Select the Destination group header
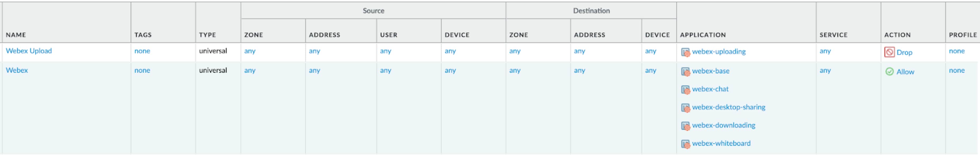 click(591, 11)
